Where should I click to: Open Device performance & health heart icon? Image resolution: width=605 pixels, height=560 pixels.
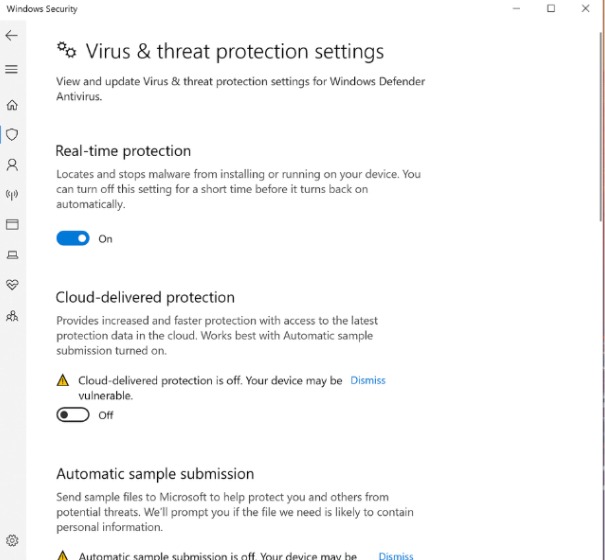(x=12, y=285)
